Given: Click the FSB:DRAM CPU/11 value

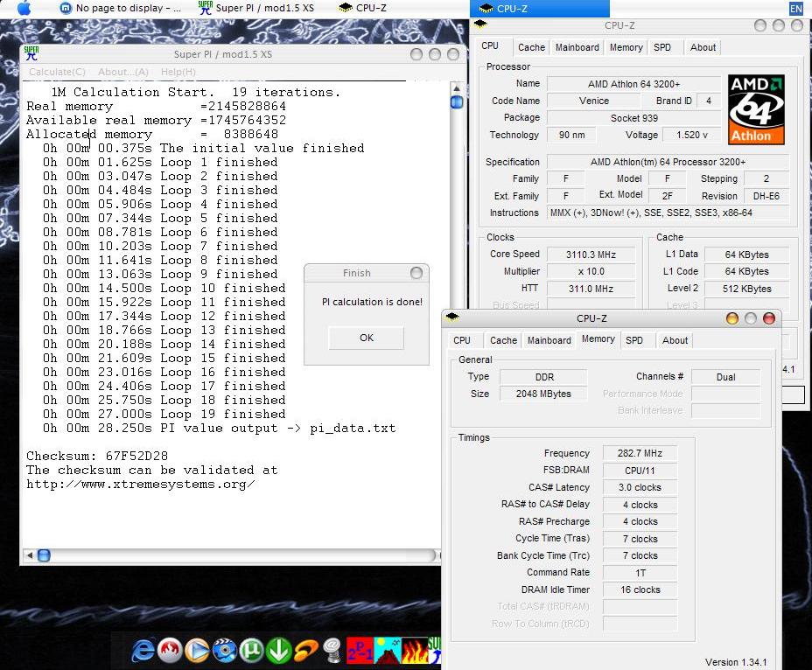Looking at the screenshot, I should [640, 471].
